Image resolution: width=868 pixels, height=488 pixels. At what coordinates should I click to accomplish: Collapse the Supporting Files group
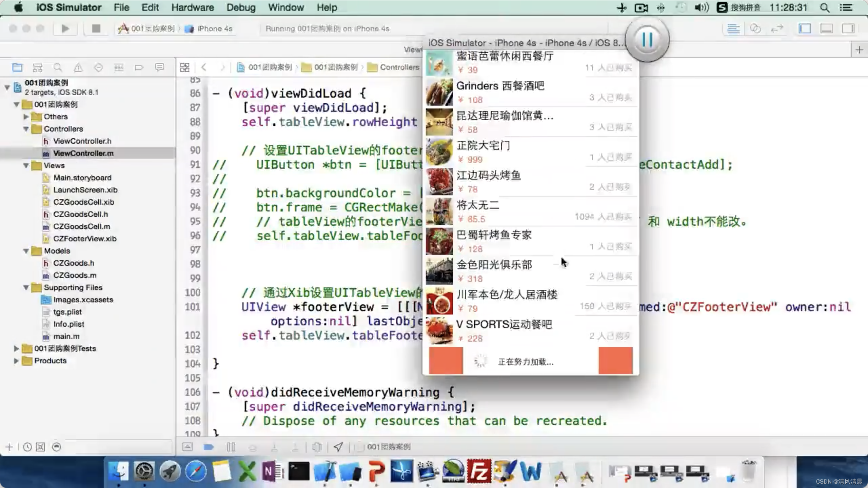coord(26,287)
